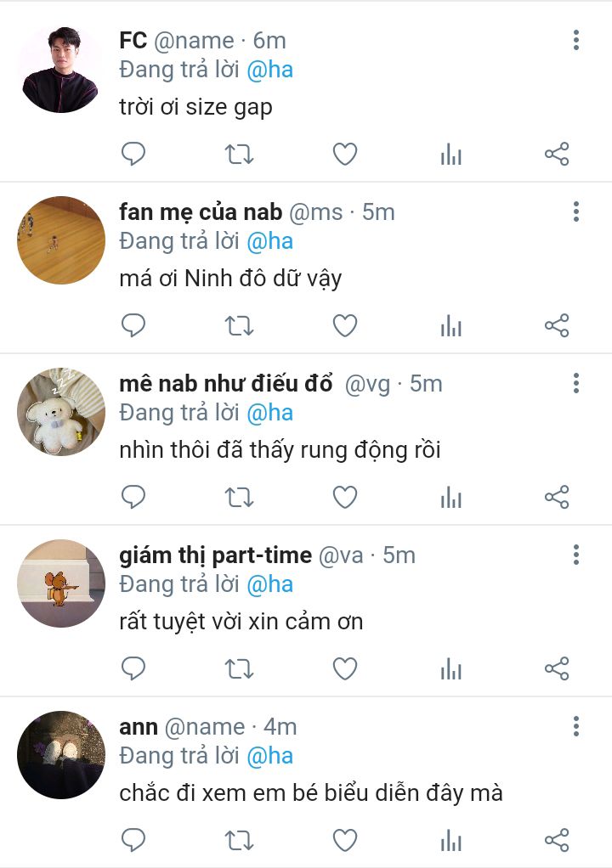The width and height of the screenshot is (612, 868).
Task: Open more options for ann's tweet
Action: point(576,727)
